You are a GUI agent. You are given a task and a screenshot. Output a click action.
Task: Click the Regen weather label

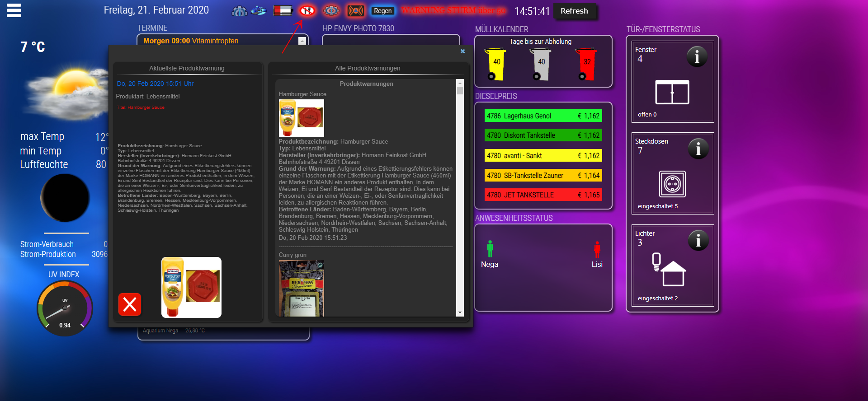tap(382, 11)
